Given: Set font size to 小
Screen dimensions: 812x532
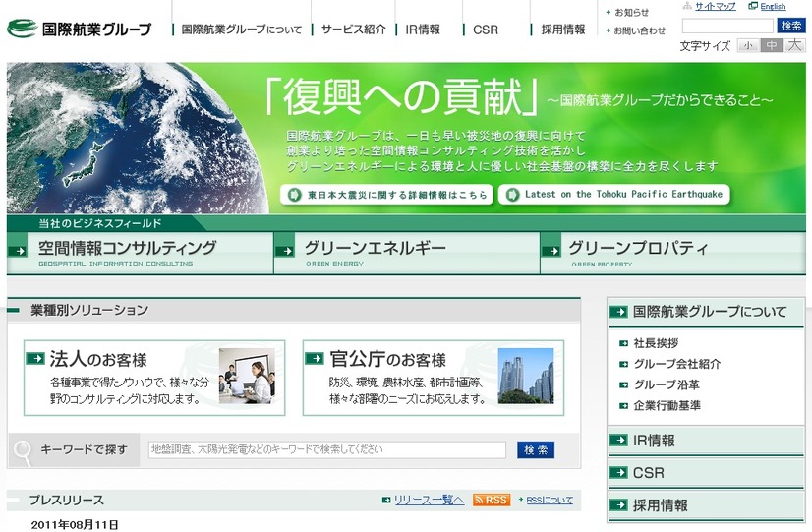Looking at the screenshot, I should (748, 45).
